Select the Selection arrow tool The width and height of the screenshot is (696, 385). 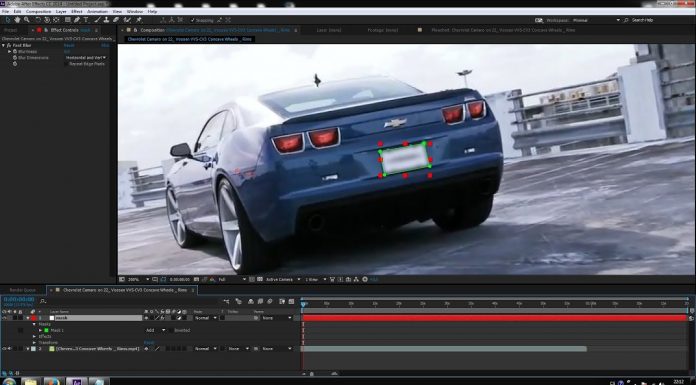pyautogui.click(x=8, y=20)
